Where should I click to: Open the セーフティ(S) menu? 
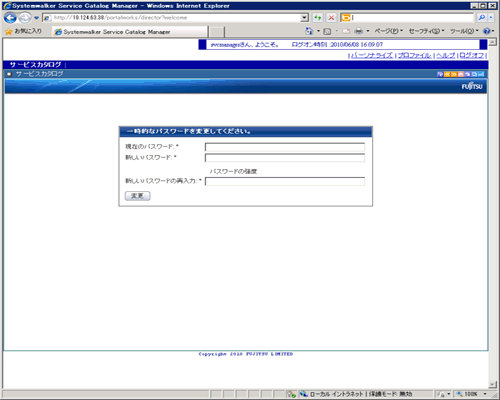pos(426,31)
